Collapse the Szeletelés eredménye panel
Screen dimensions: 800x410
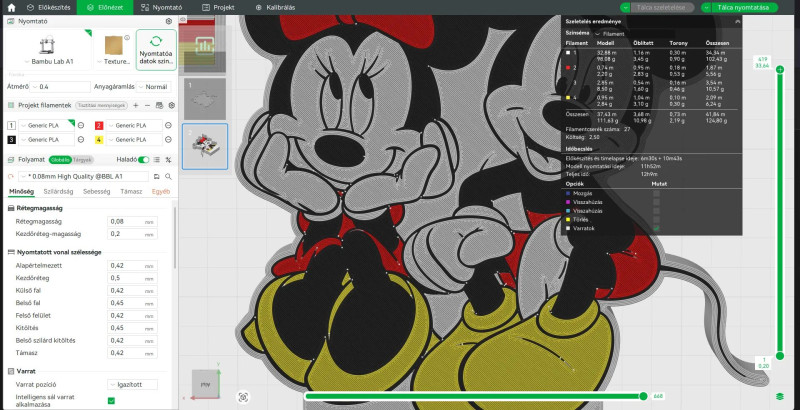[x=737, y=21]
